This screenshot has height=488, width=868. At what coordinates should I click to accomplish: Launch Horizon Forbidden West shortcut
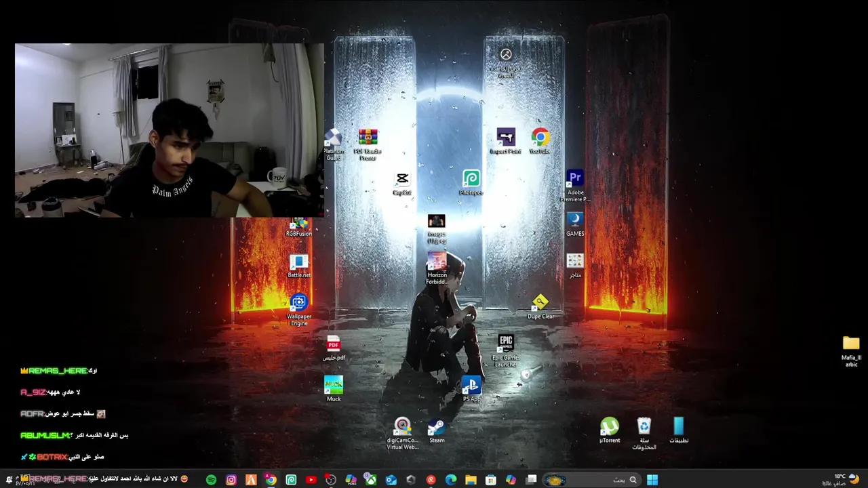click(x=437, y=268)
